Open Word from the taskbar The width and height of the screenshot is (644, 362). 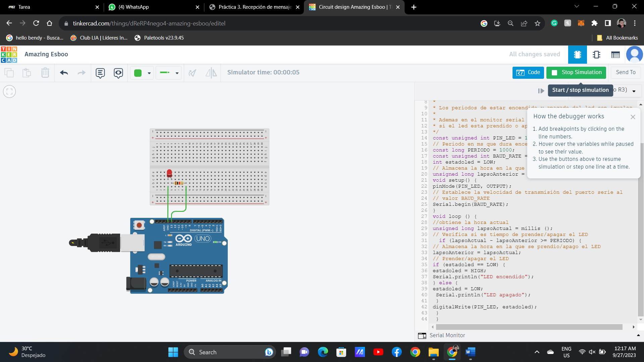(x=470, y=352)
